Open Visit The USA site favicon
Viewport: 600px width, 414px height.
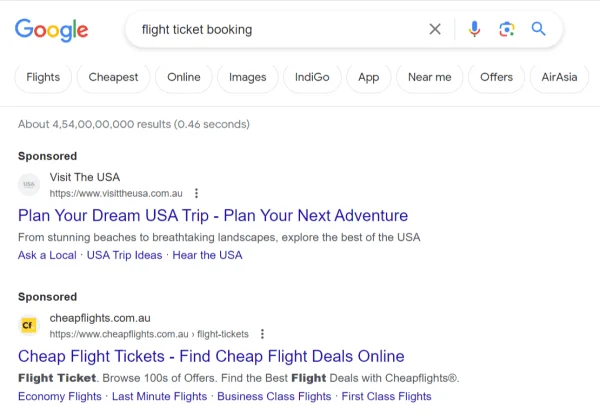(29, 184)
